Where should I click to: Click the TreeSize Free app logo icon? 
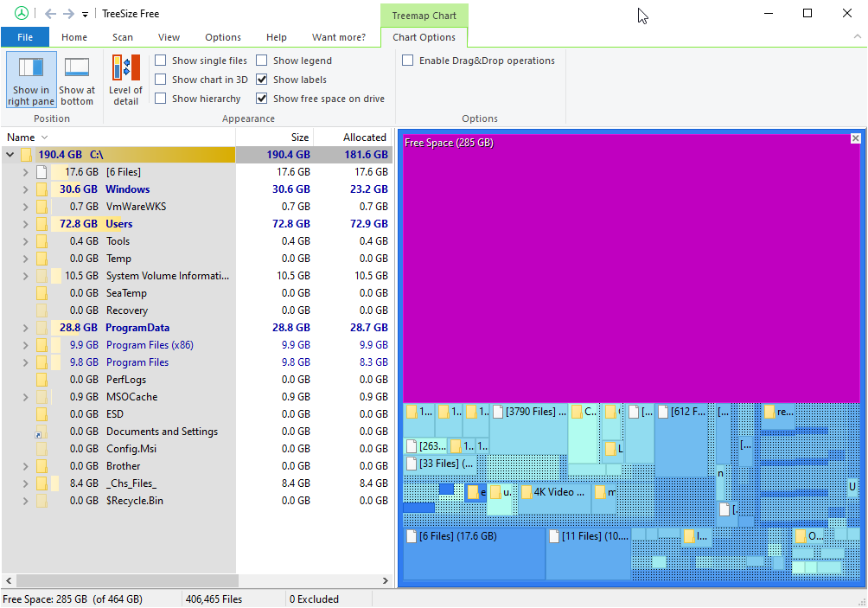click(x=21, y=13)
